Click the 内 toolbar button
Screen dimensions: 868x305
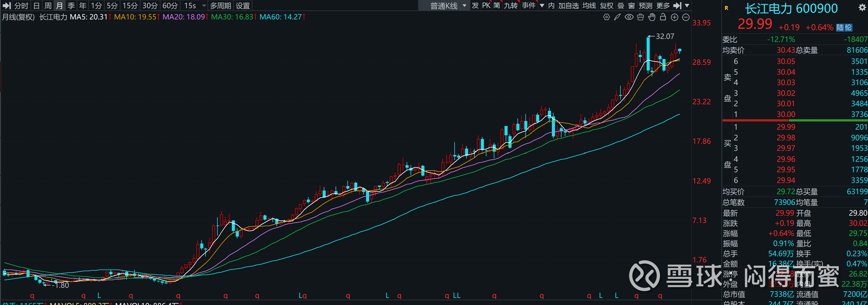(x=551, y=5)
